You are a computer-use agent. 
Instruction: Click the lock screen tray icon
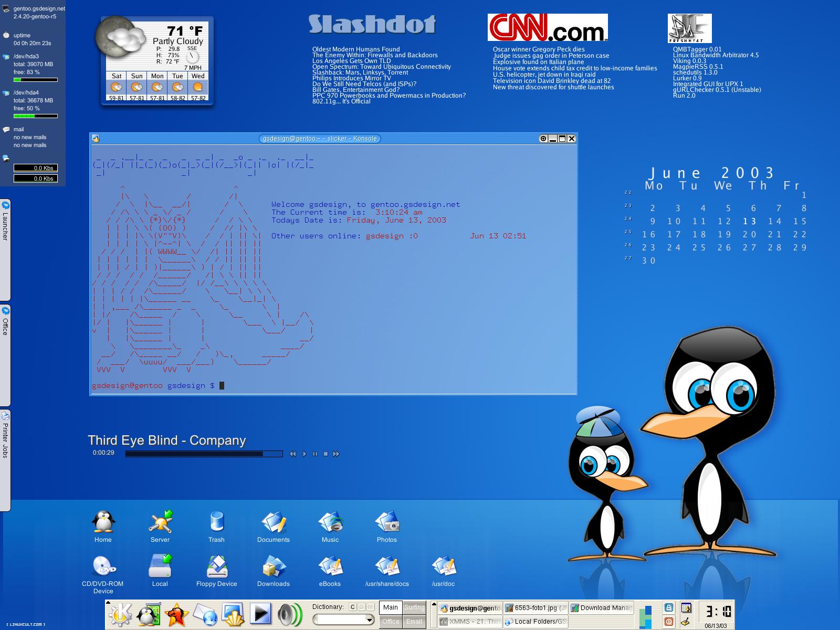pyautogui.click(x=669, y=608)
